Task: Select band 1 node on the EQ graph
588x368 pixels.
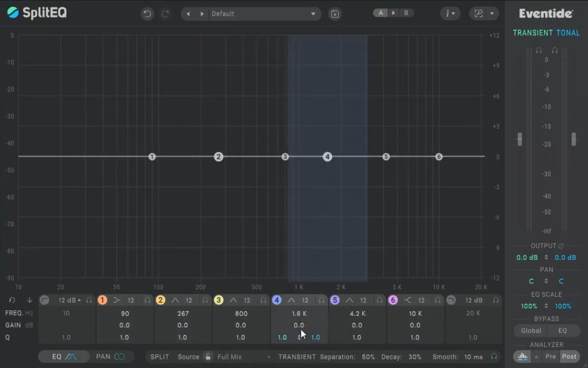Action: pos(152,157)
